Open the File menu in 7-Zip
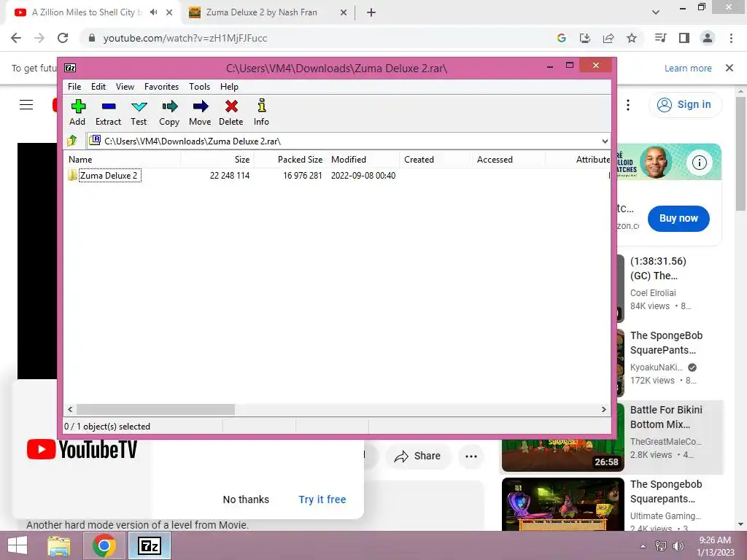This screenshot has width=747, height=560. tap(74, 87)
